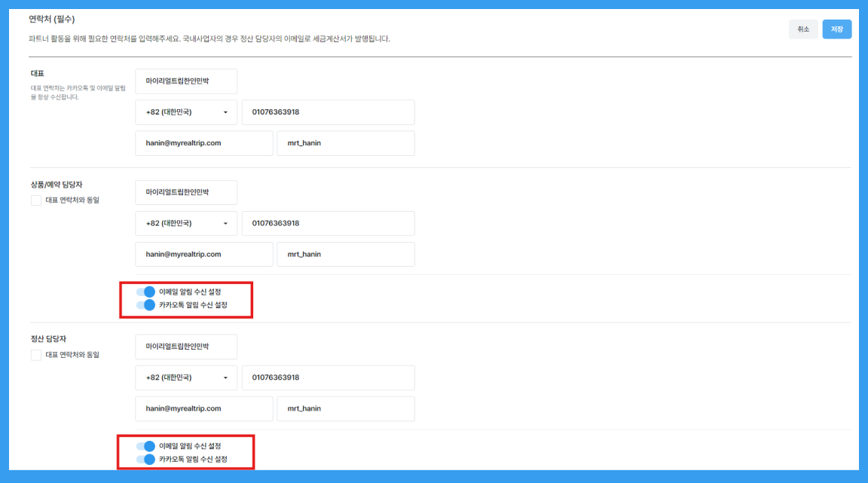The image size is (868, 483).
Task: Click the 취소 cancel button
Action: (802, 29)
